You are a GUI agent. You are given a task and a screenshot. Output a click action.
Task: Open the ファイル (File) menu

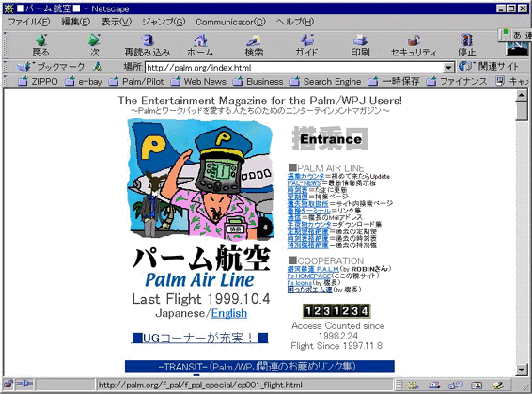(28, 22)
